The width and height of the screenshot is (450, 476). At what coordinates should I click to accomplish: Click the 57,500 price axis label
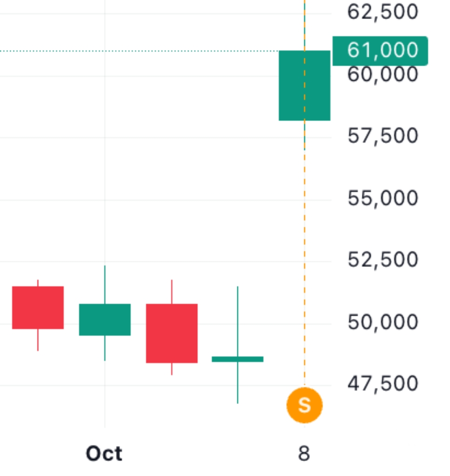pos(383,136)
